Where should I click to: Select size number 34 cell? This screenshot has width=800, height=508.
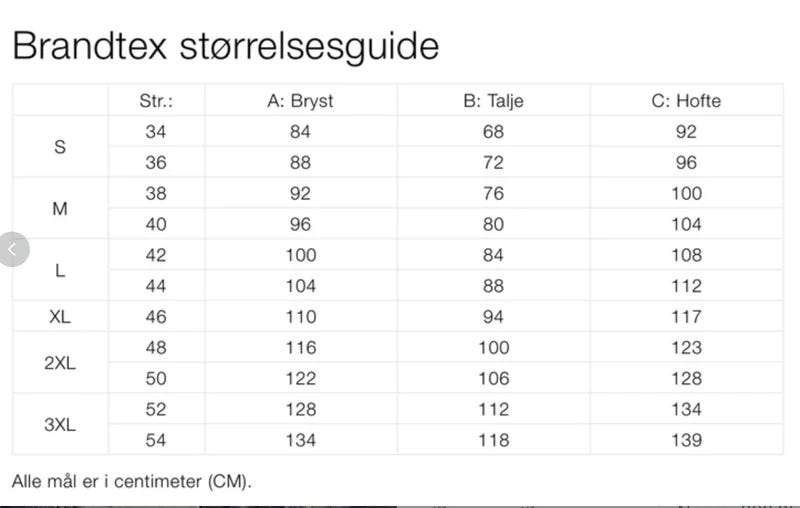[x=155, y=131]
